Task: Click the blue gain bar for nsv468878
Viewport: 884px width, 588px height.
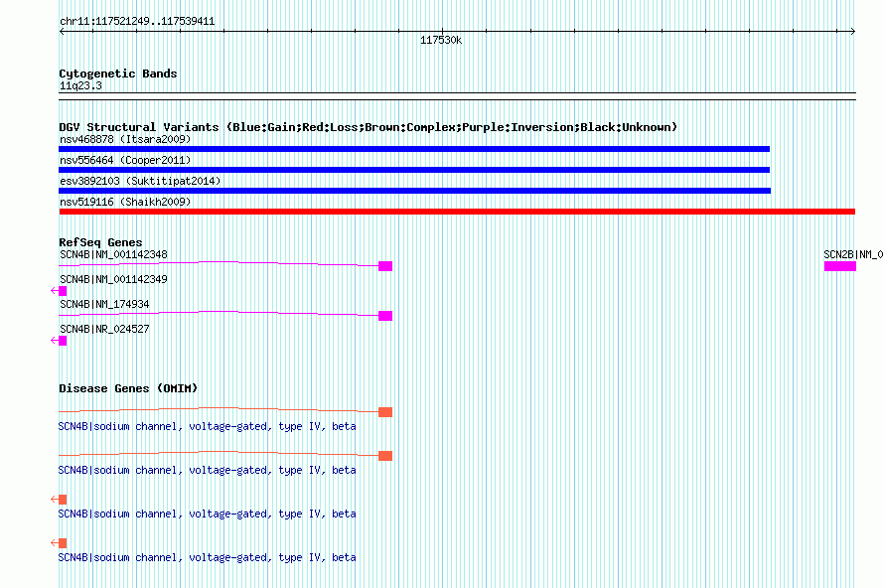Action: pyautogui.click(x=414, y=149)
